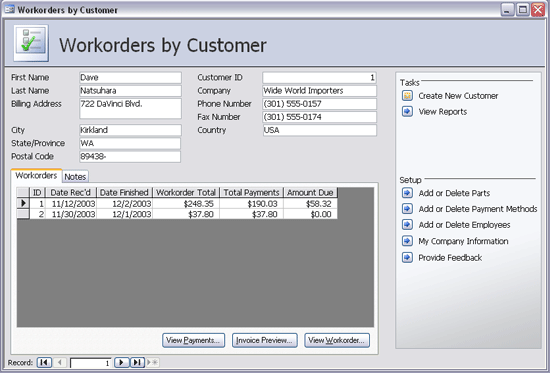Close the Workorders by Customer window
This screenshot has width=550, height=373.
pos(538,9)
